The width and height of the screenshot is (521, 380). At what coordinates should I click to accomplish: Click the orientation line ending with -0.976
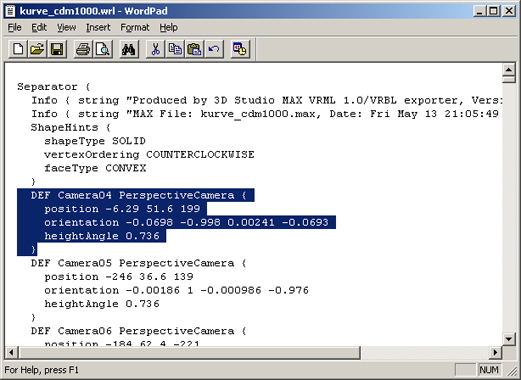[x=177, y=290]
